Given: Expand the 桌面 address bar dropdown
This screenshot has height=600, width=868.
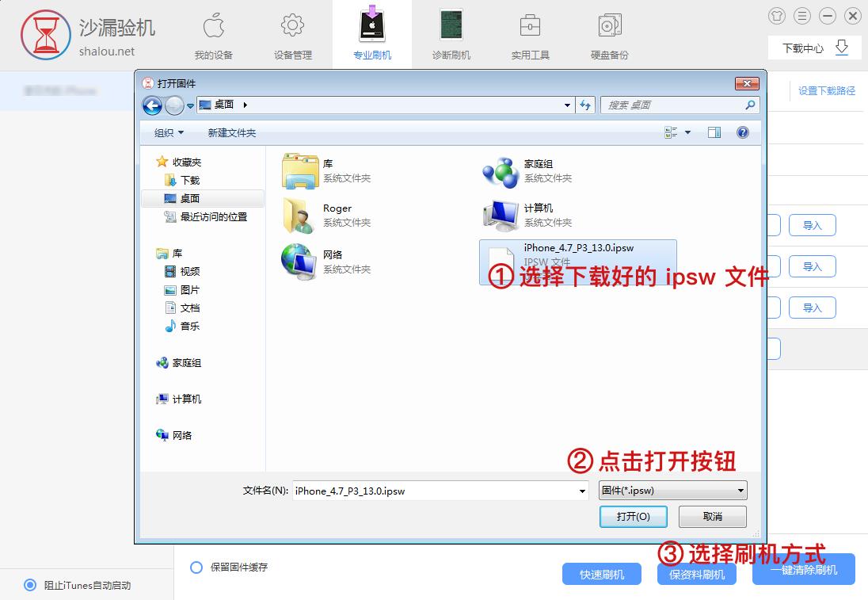Looking at the screenshot, I should click(x=567, y=105).
